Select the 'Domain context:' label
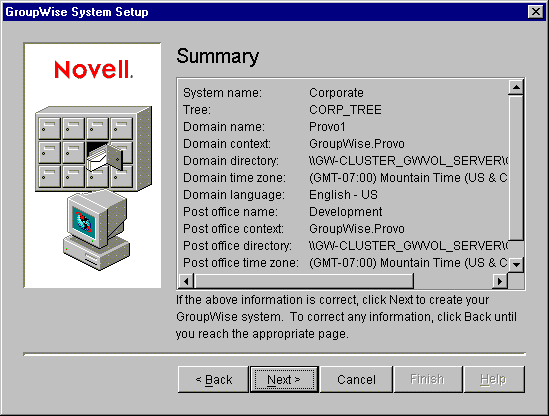Viewport: 549px width, 416px height. 227,144
